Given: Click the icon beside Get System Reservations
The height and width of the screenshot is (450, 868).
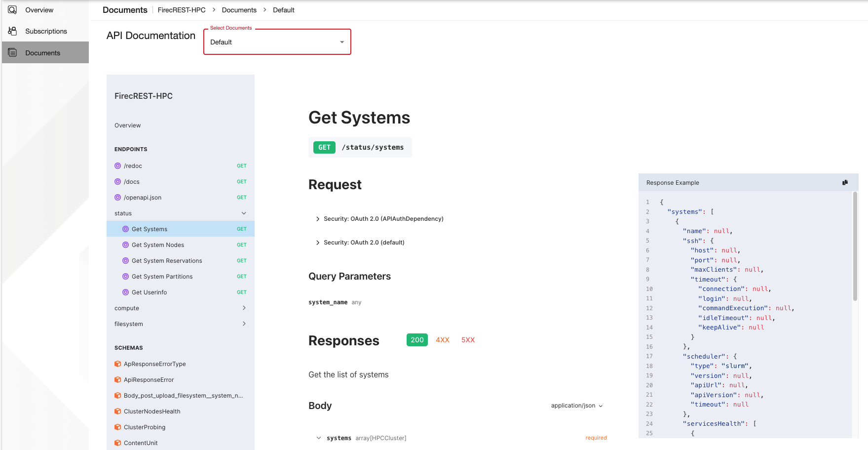Looking at the screenshot, I should tap(125, 261).
